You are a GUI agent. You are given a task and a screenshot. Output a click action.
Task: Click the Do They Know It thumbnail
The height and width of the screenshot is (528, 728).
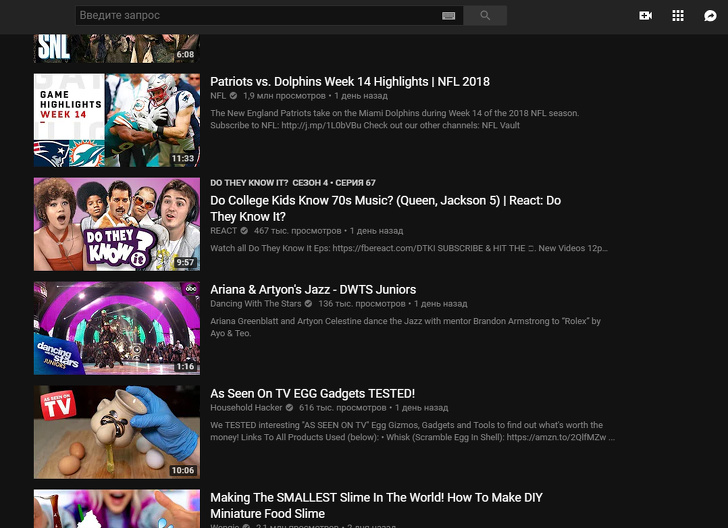coord(116,224)
